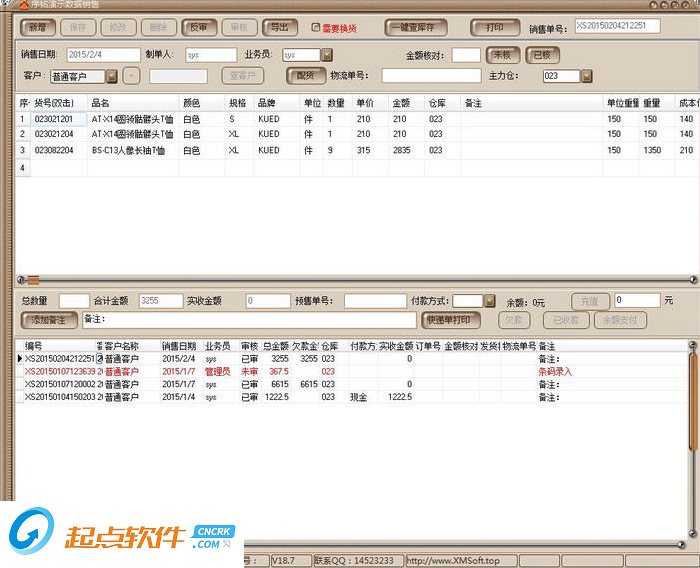
Task: Click the 保存 (save) button
Action: [x=78, y=28]
